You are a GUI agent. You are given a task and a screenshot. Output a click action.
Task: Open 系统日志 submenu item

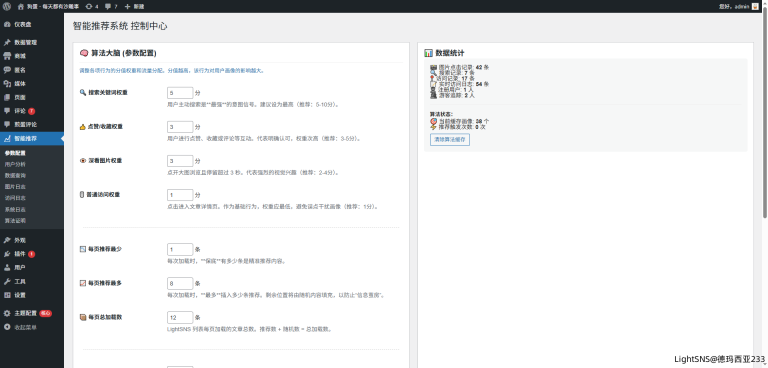[x=15, y=209]
